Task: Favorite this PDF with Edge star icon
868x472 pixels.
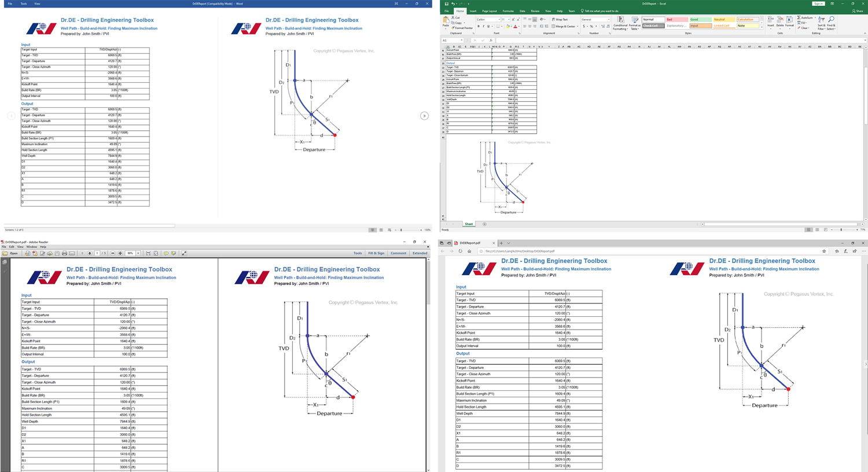Action: point(824,251)
